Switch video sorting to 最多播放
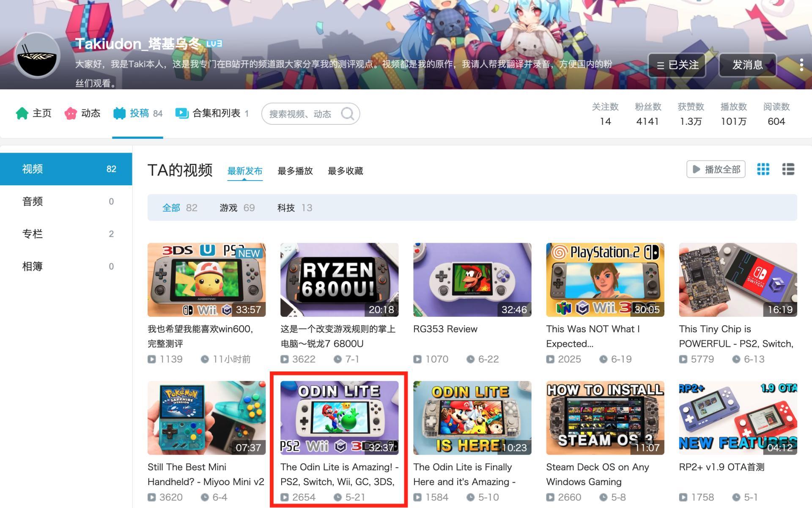The image size is (812, 508). pos(295,171)
